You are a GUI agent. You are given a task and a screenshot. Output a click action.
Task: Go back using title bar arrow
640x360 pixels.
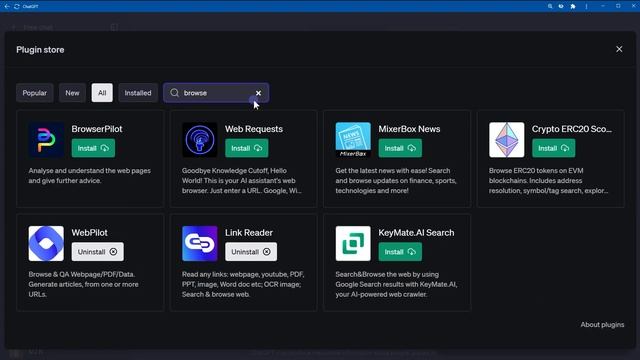[7, 6]
